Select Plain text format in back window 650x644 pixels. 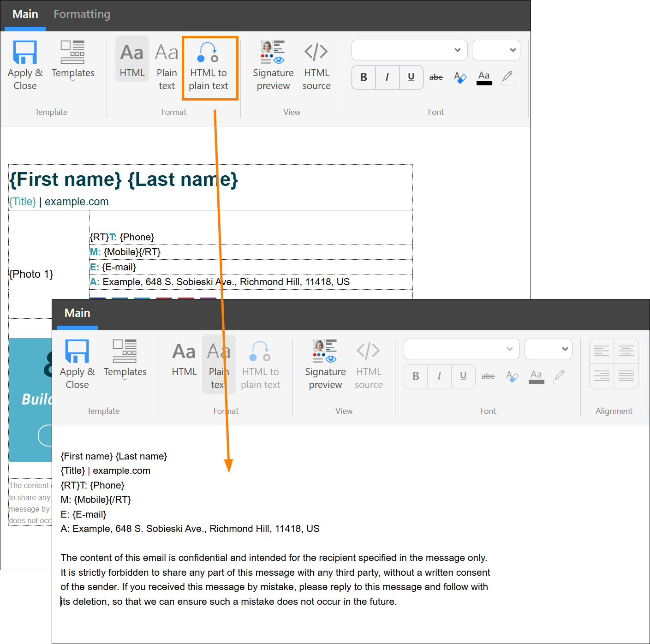coord(167,66)
